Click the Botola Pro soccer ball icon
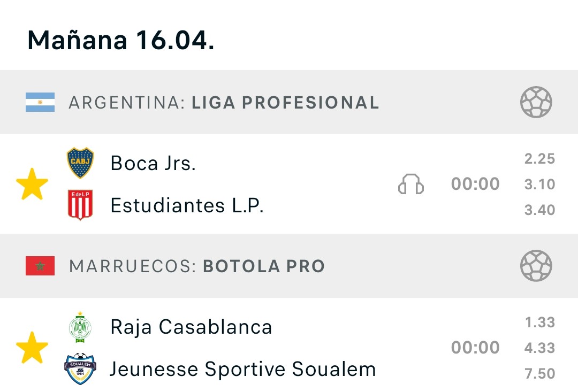This screenshot has width=578, height=392. click(536, 266)
